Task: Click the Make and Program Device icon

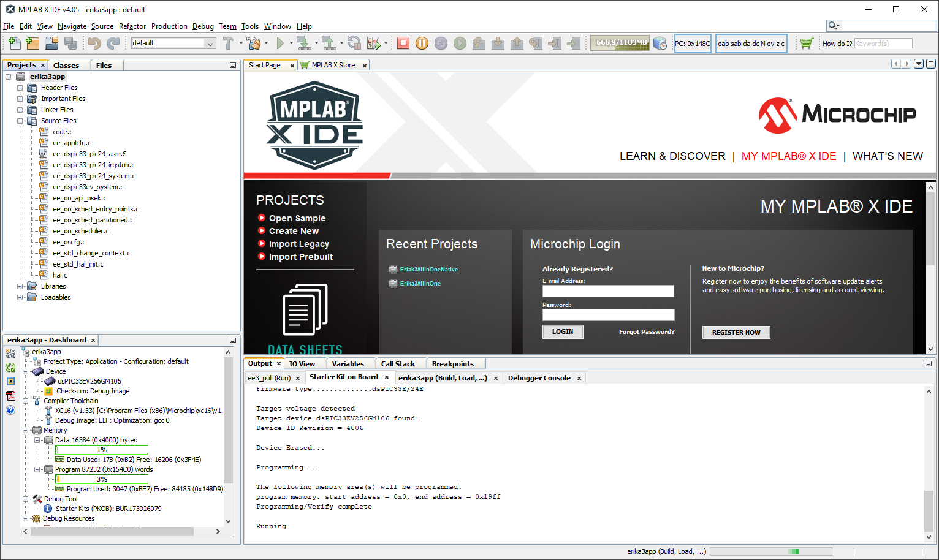Action: coord(303,43)
